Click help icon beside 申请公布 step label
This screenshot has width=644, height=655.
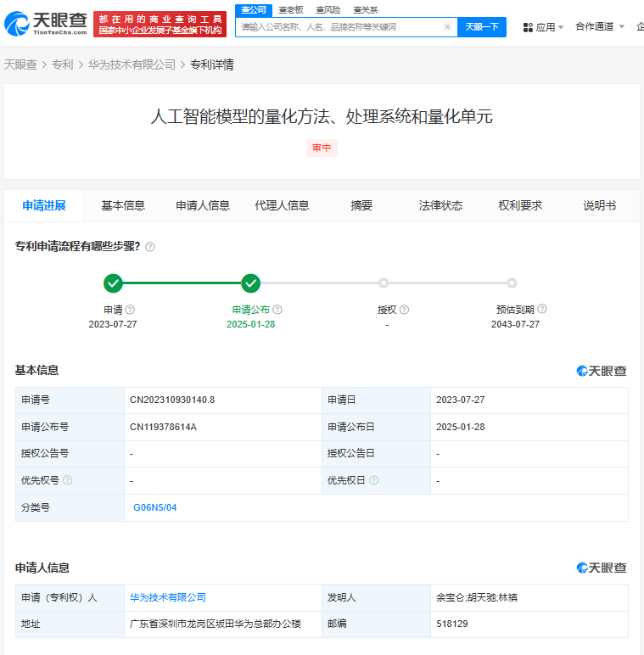[x=277, y=310]
